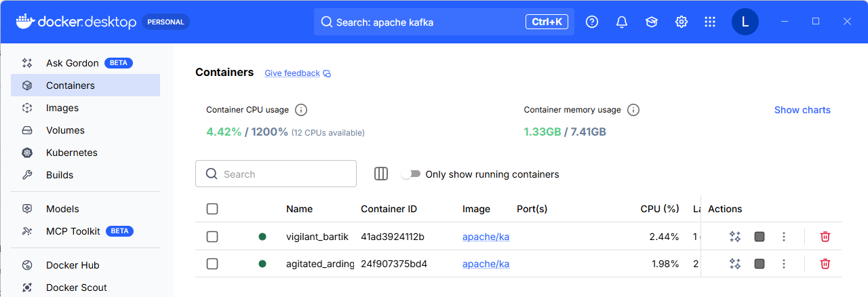Image resolution: width=868 pixels, height=297 pixels.
Task: Click the containers Search input field
Action: pos(285,174)
